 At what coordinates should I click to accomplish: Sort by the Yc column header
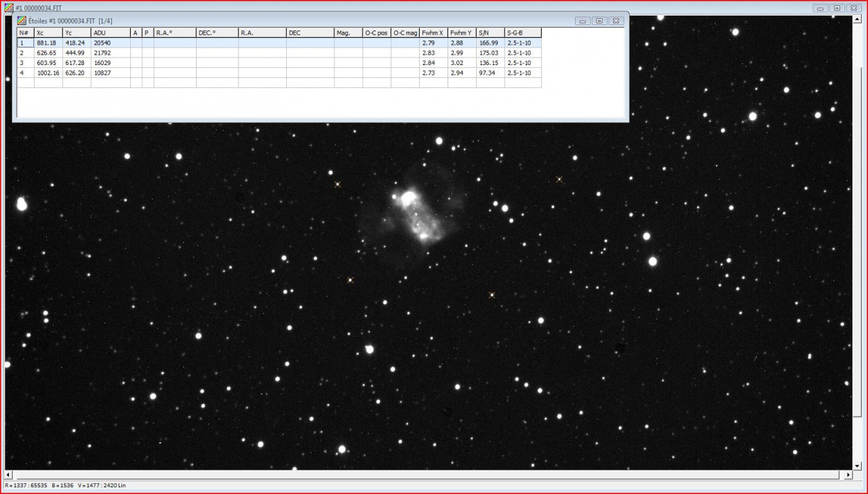77,33
